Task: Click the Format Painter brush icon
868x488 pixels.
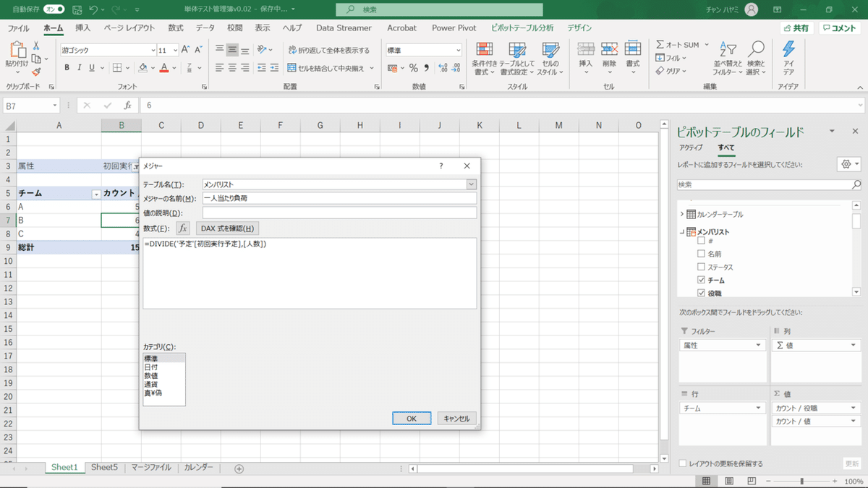Action: pyautogui.click(x=35, y=72)
